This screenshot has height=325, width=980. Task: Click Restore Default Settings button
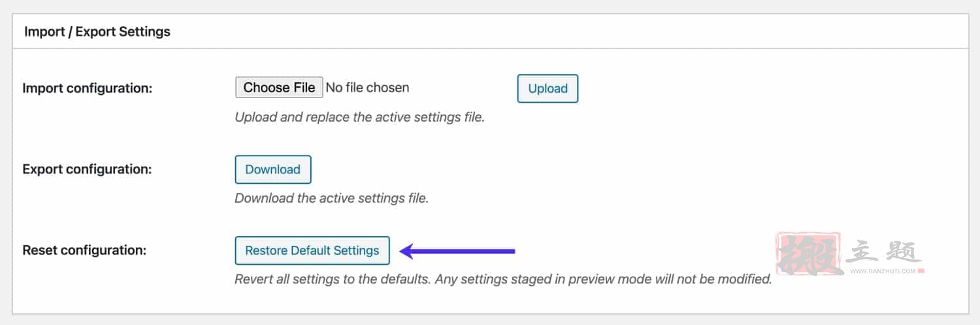(x=312, y=250)
